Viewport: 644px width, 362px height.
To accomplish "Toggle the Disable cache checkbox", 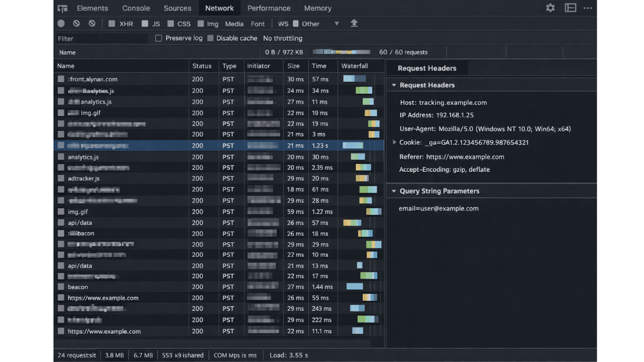I will (210, 38).
